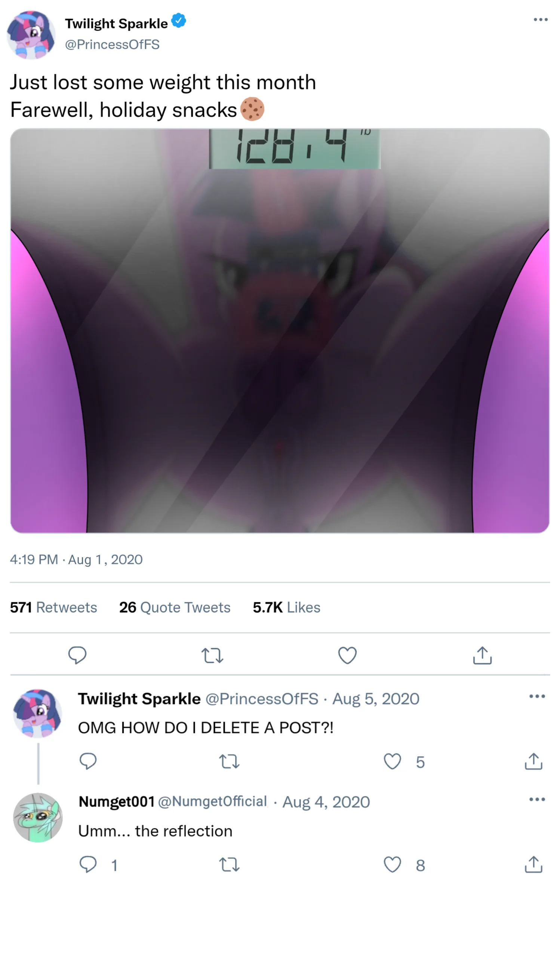
Task: View the 26 Quote Tweets
Action: (175, 607)
